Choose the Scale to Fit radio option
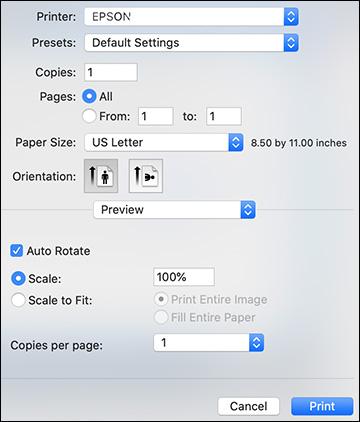360x422 pixels. (18, 300)
